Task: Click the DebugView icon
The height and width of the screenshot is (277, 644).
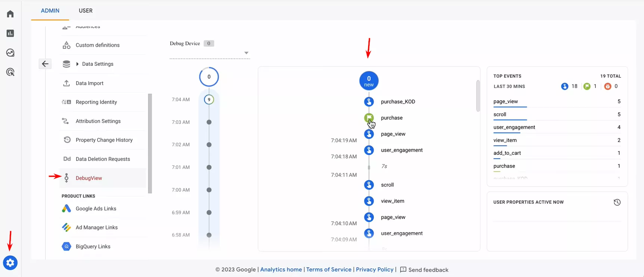Action: (x=66, y=178)
